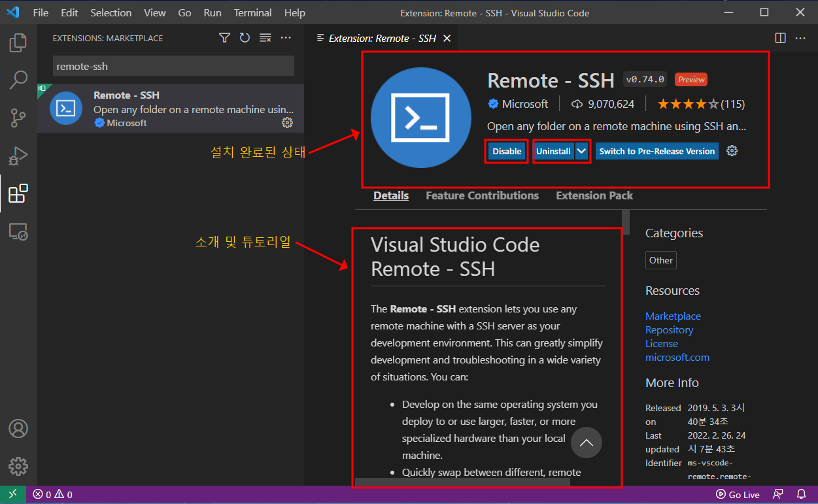
Task: Open the Repository resource link
Action: coord(669,329)
